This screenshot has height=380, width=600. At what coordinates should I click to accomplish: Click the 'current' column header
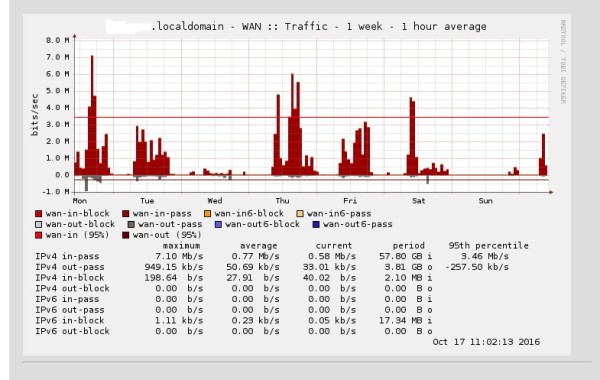pyautogui.click(x=334, y=246)
